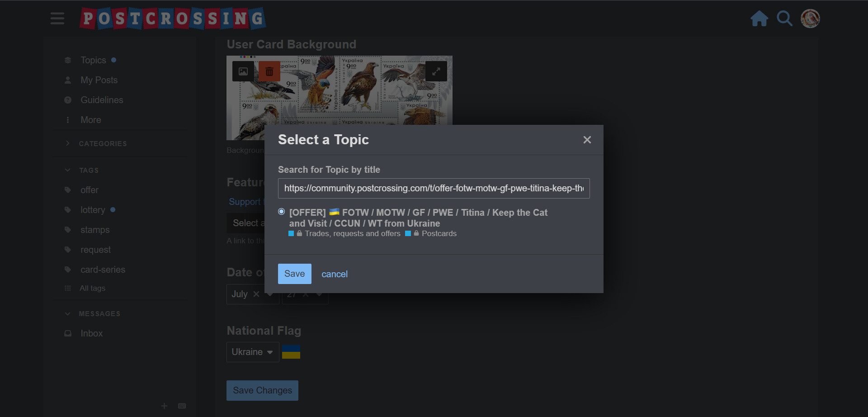Viewport: 868px width, 417px height.
Task: Click the offer tag icon
Action: pyautogui.click(x=68, y=190)
